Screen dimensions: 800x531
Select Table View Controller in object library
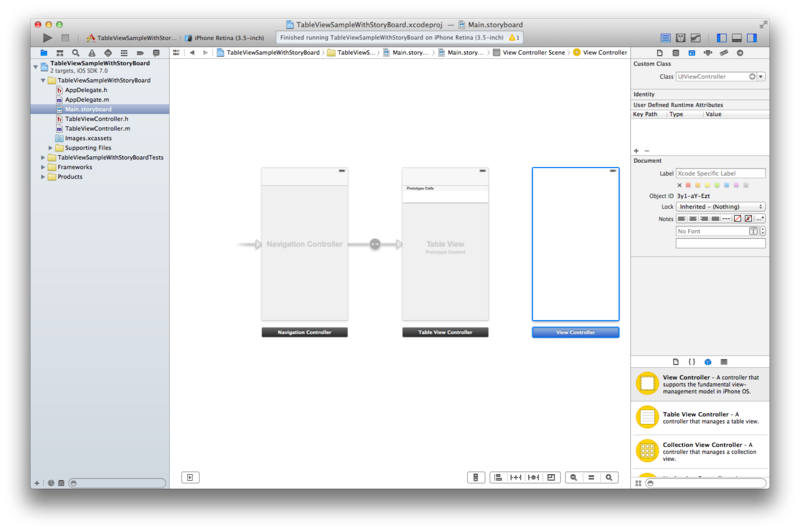(x=700, y=418)
